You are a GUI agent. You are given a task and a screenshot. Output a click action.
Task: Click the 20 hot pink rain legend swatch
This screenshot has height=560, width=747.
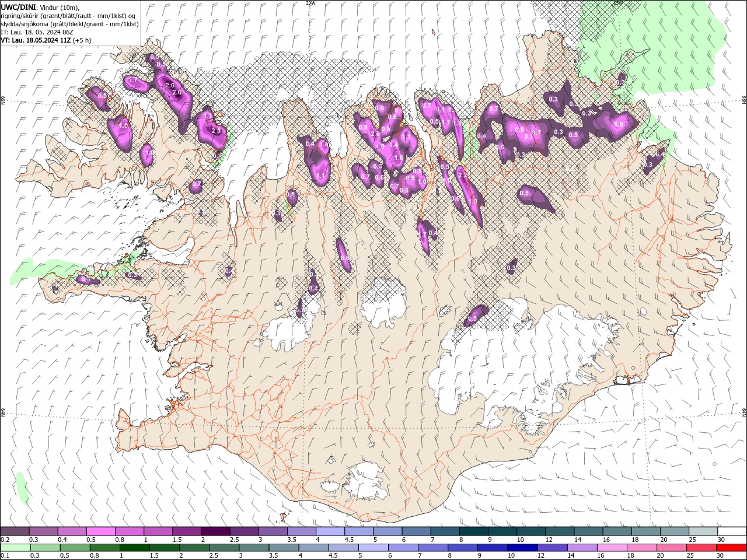672,548
